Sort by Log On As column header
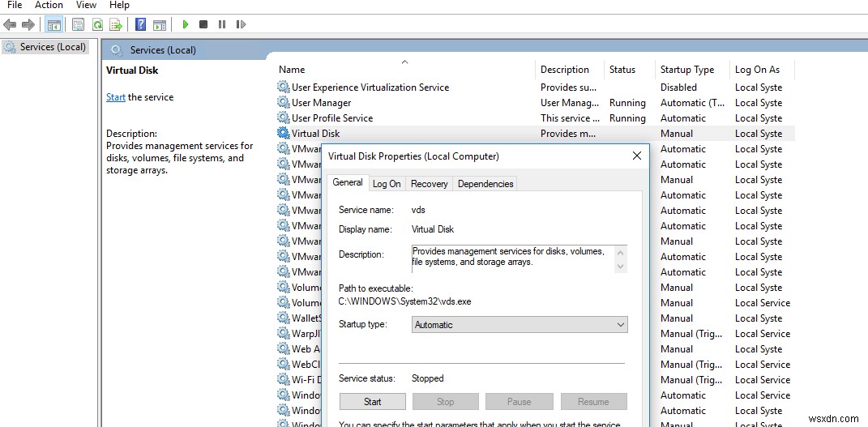The height and width of the screenshot is (427, 868). pos(757,69)
